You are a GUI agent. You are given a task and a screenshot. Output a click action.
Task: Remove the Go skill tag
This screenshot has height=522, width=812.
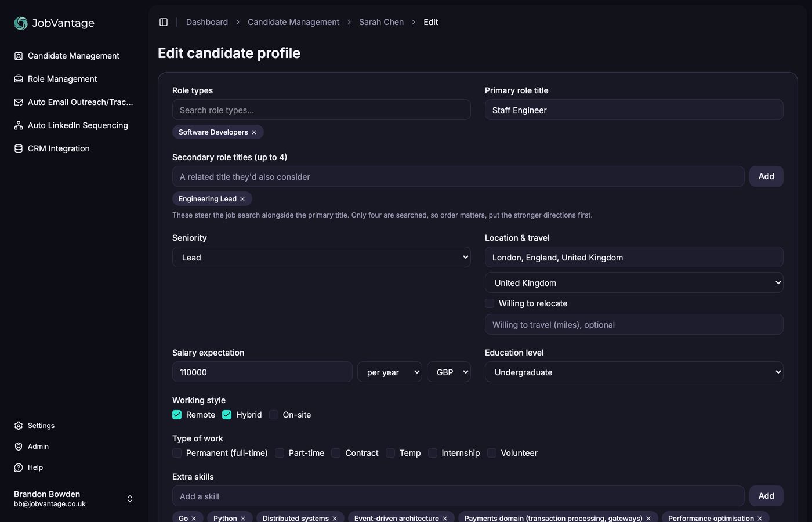click(194, 519)
